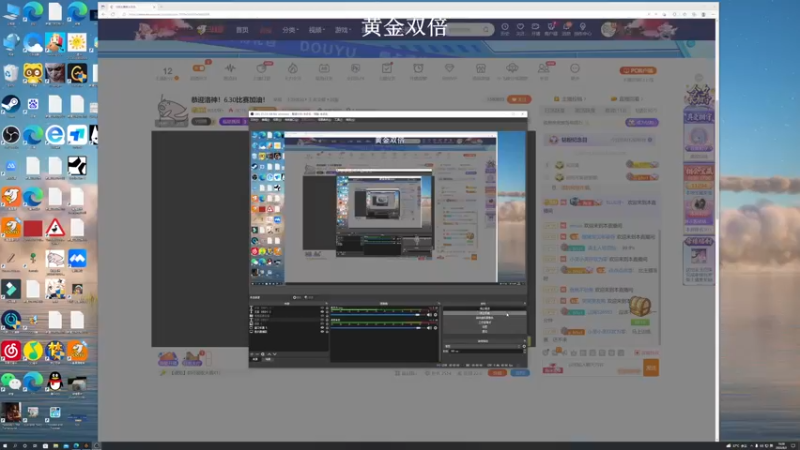Open the camera desktop icon
This screenshot has width=800, height=450.
point(77,383)
